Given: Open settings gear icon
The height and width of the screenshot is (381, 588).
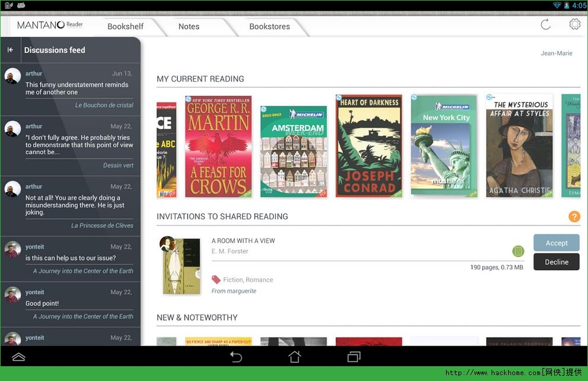Looking at the screenshot, I should (574, 24).
